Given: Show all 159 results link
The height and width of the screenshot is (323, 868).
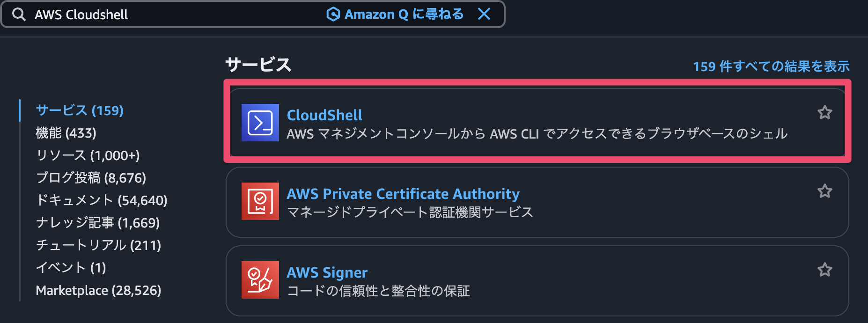Looking at the screenshot, I should tap(771, 66).
